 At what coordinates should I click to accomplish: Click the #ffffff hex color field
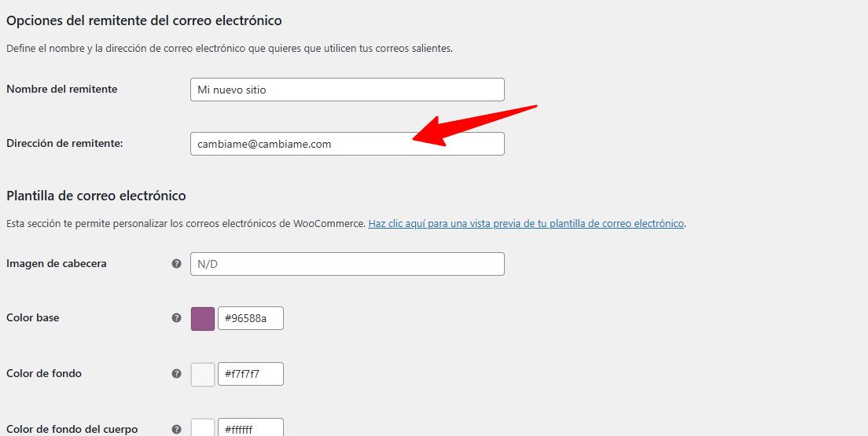click(x=250, y=428)
